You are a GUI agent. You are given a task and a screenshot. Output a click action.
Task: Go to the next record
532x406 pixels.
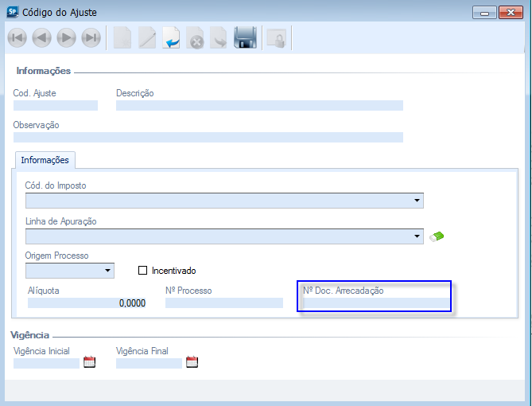(66, 38)
